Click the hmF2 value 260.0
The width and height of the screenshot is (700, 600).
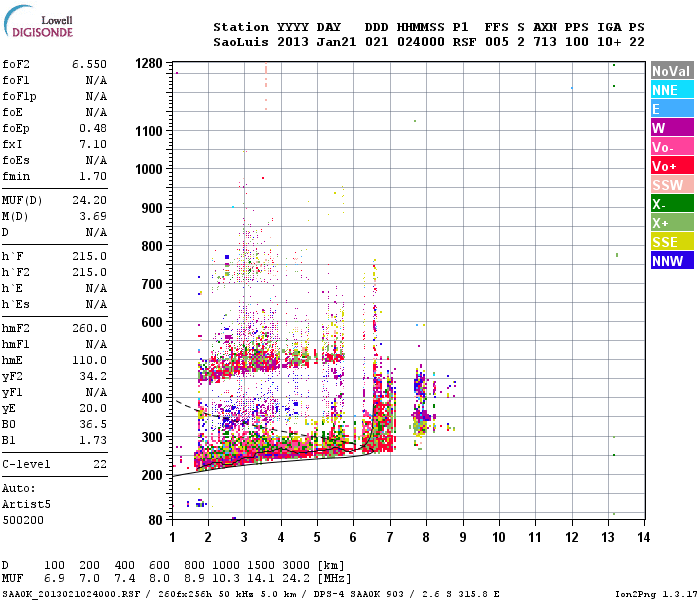tap(90, 329)
